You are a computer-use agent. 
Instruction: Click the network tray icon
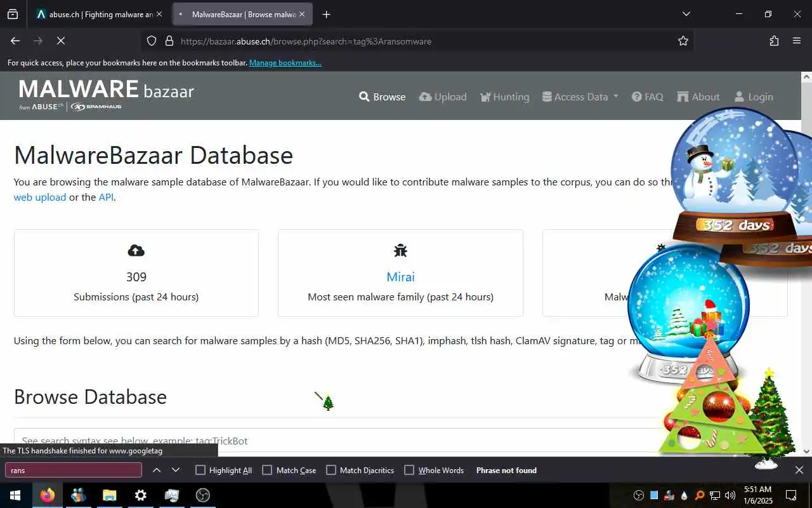[715, 495]
